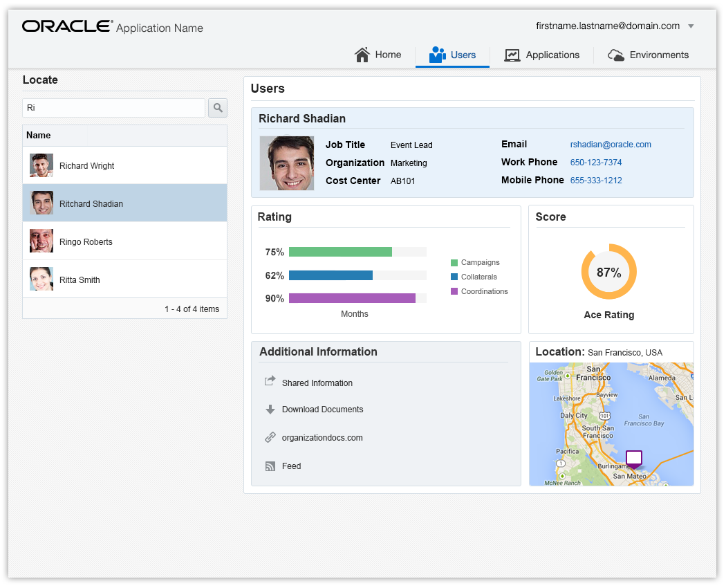This screenshot has width=726, height=588.
Task: Click the Shared Information share icon
Action: [x=270, y=382]
